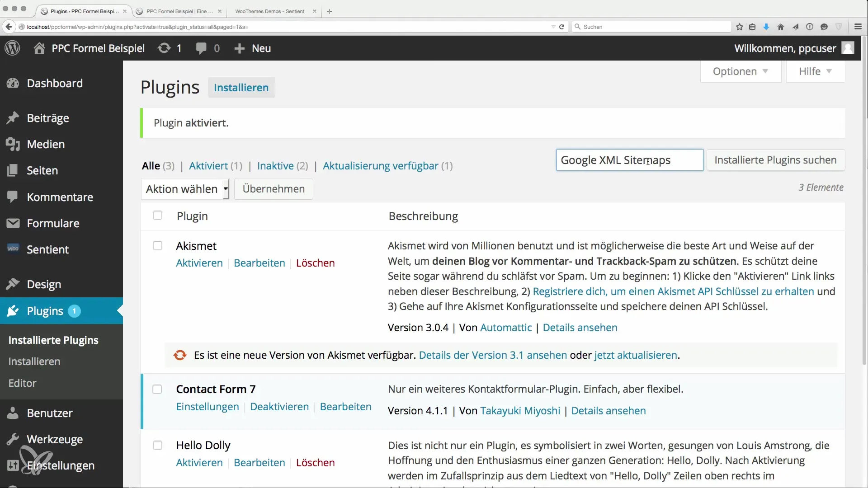Click the home icon beside PPC Formel Beispiel
The width and height of the screenshot is (868, 488).
pos(39,48)
